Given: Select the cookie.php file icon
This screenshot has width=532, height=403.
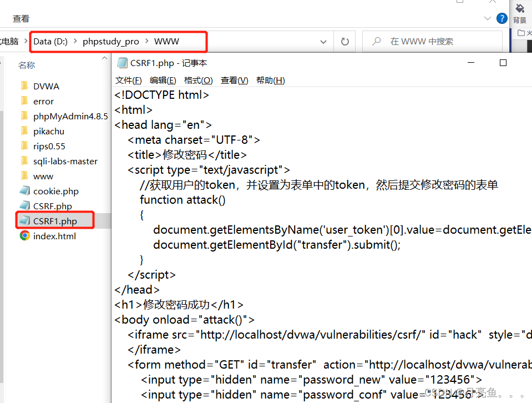Looking at the screenshot, I should tap(24, 191).
